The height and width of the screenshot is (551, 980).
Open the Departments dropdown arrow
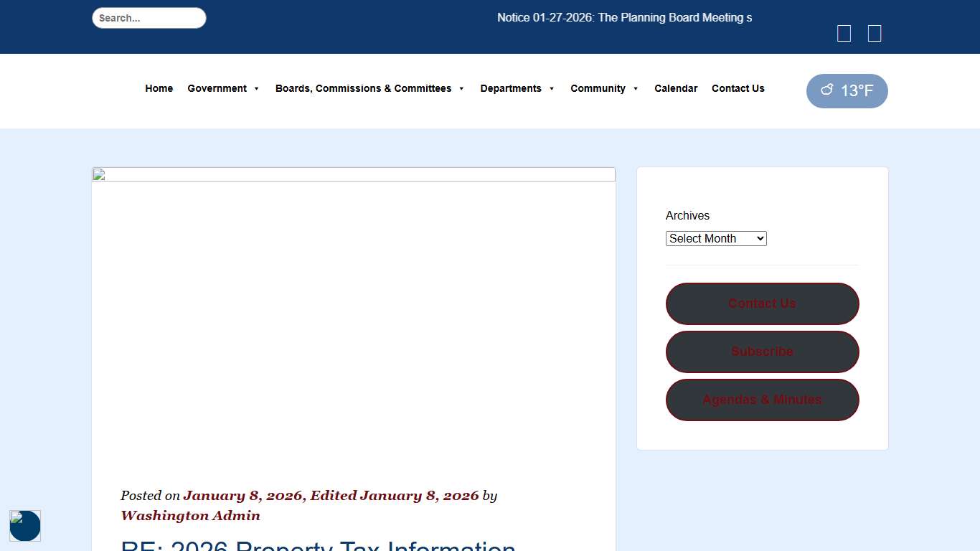pos(552,89)
